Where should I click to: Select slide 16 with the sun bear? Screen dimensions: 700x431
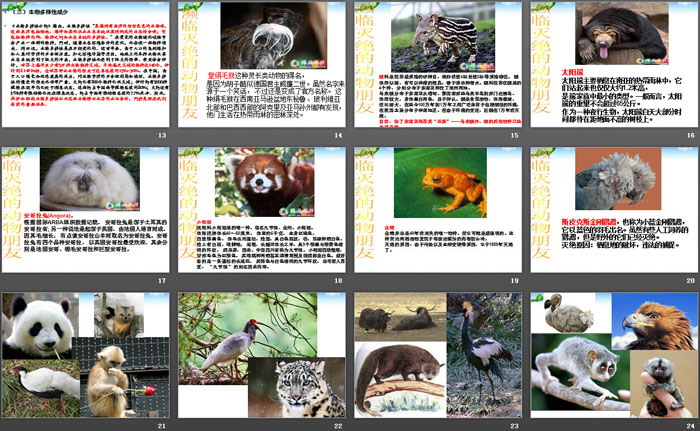[614, 64]
